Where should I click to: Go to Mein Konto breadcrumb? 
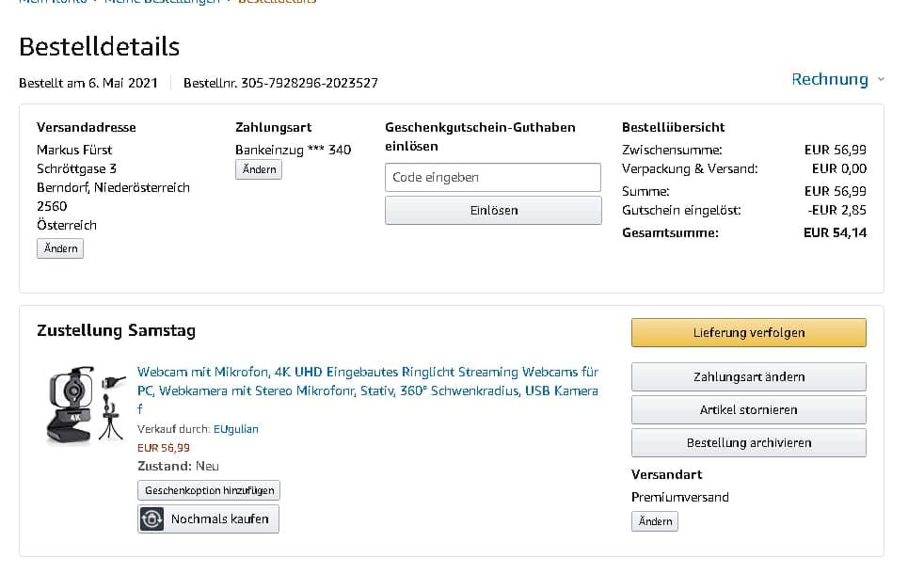pyautogui.click(x=52, y=2)
